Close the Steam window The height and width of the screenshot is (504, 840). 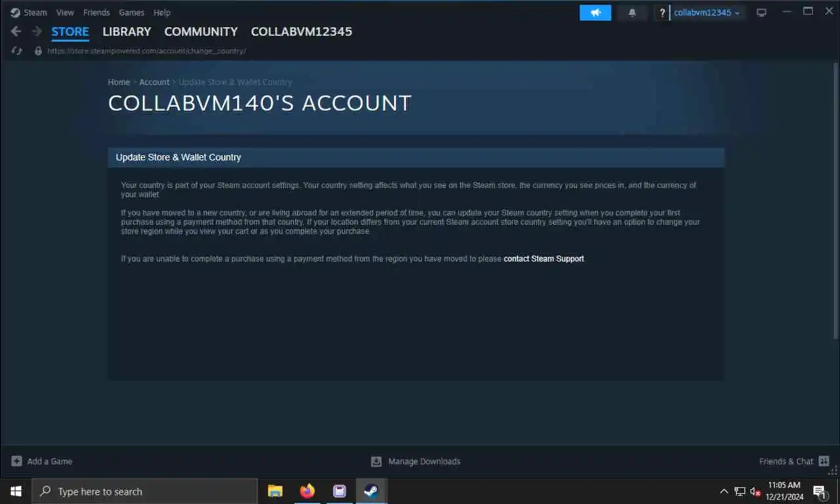828,11
